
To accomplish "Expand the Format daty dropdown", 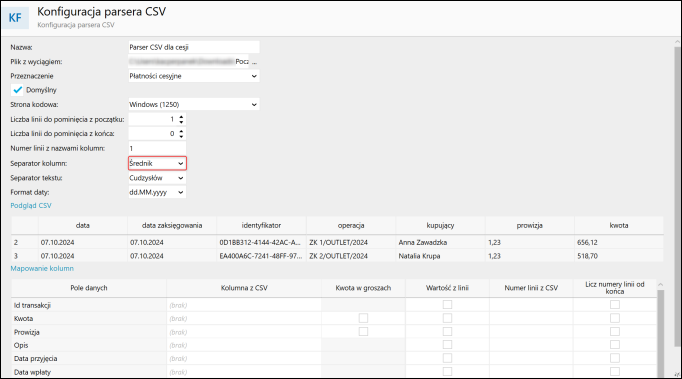I will 157,192.
